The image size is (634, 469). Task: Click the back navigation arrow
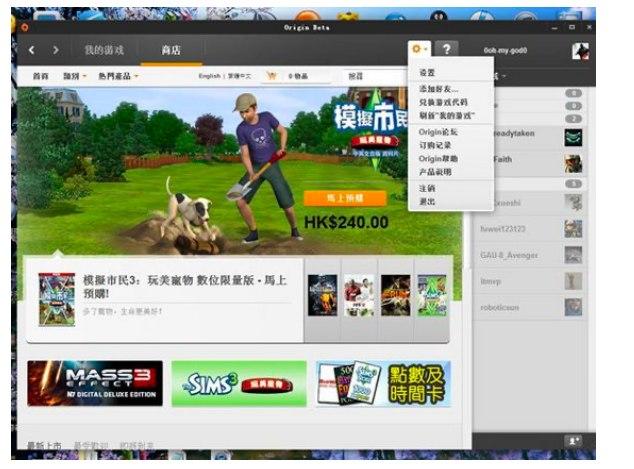32,50
